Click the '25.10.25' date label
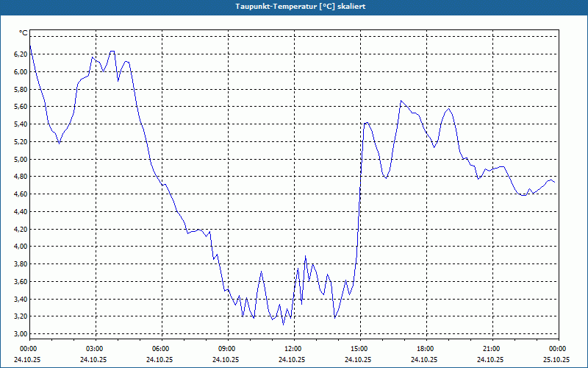 (x=557, y=359)
